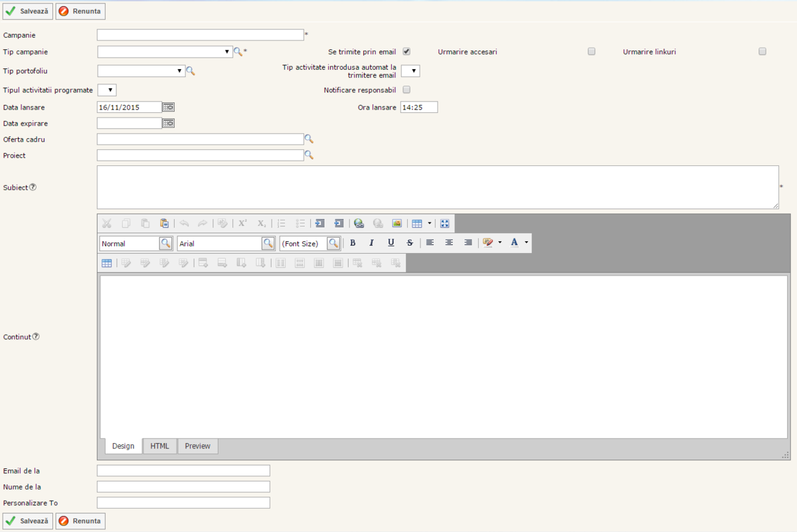Check the Notificare responsabil checkbox
The width and height of the screenshot is (797, 532).
pyautogui.click(x=406, y=90)
